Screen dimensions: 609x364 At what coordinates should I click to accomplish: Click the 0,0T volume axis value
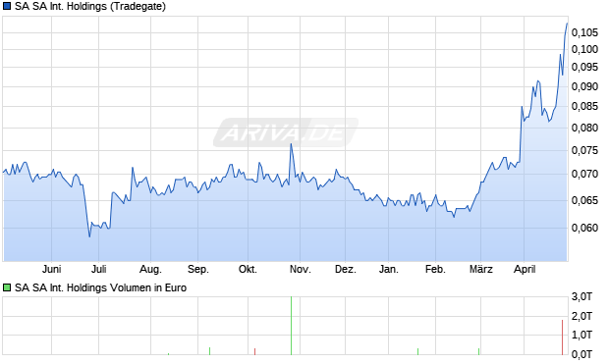click(x=581, y=354)
